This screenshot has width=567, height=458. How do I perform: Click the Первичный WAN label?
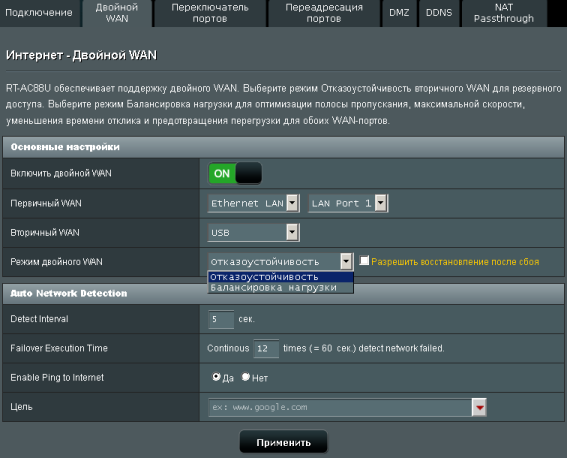pyautogui.click(x=46, y=203)
